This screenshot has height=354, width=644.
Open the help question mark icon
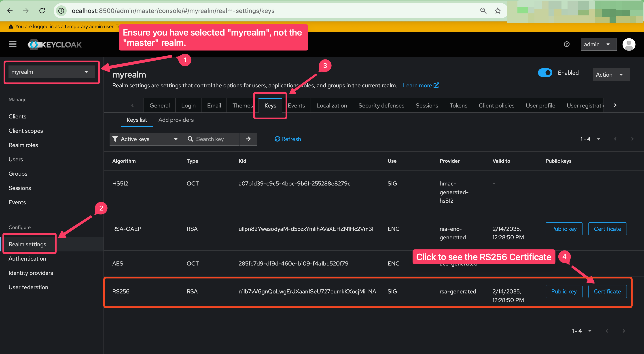(566, 44)
